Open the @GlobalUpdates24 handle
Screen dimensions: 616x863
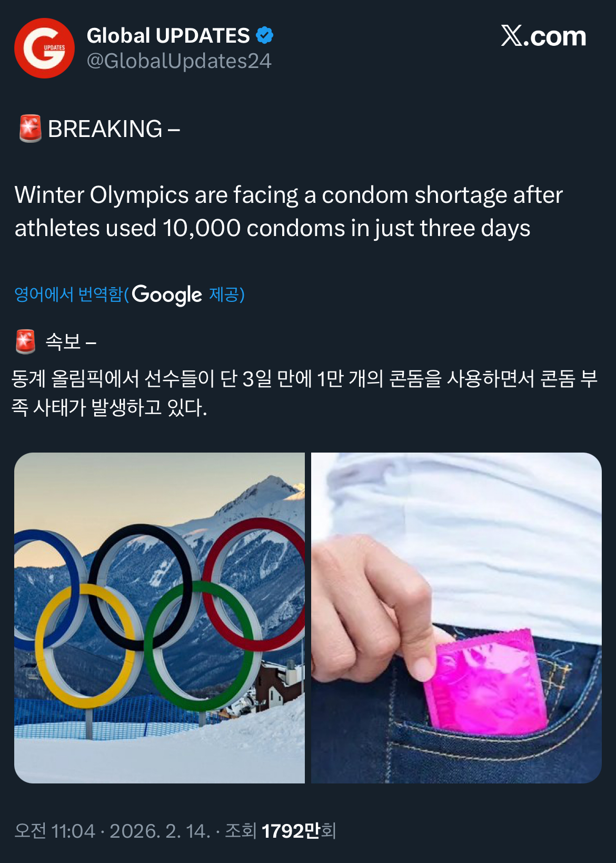point(179,61)
